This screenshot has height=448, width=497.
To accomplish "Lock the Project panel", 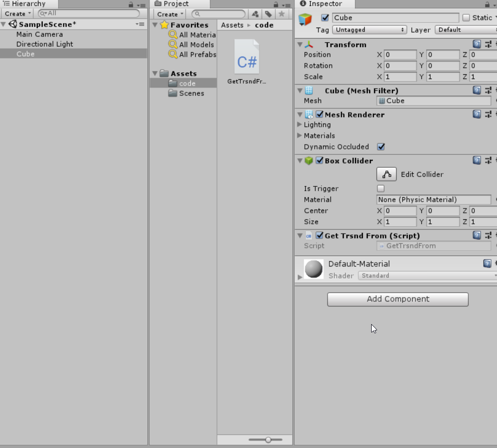I will pyautogui.click(x=276, y=5).
